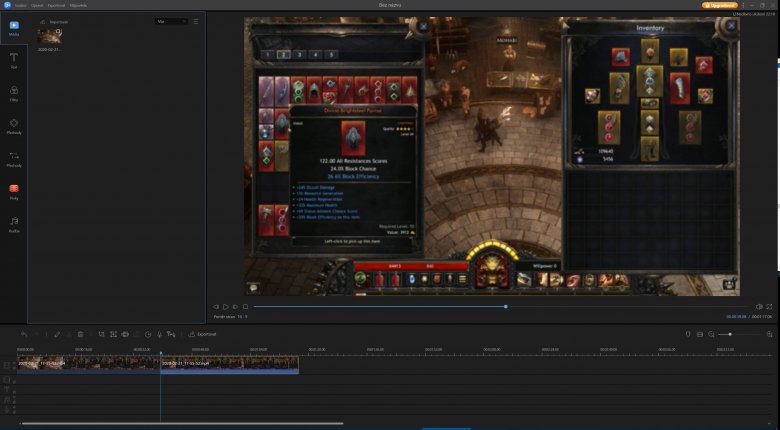Image resolution: width=780 pixels, height=430 pixels.
Task: Open the Hudba (music) panel
Action: (x=14, y=224)
